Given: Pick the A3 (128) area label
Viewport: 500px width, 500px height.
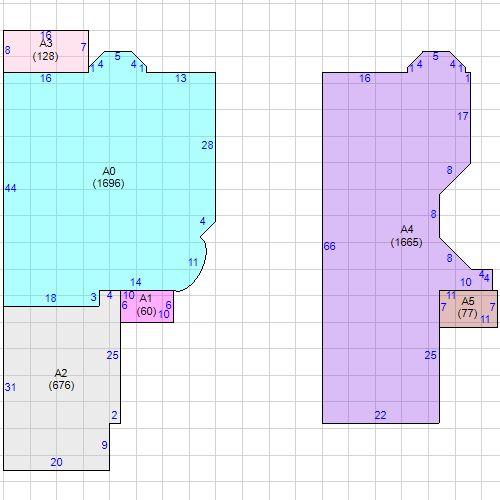Looking at the screenshot, I should click(x=46, y=50).
